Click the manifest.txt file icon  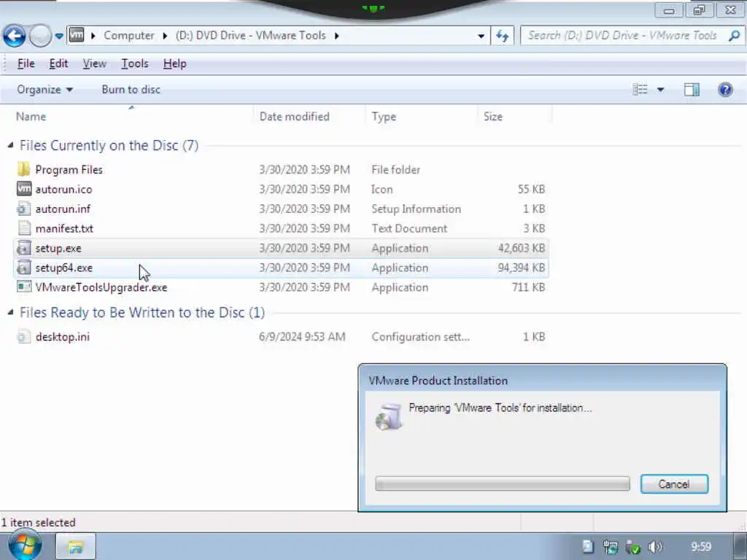tap(24, 228)
